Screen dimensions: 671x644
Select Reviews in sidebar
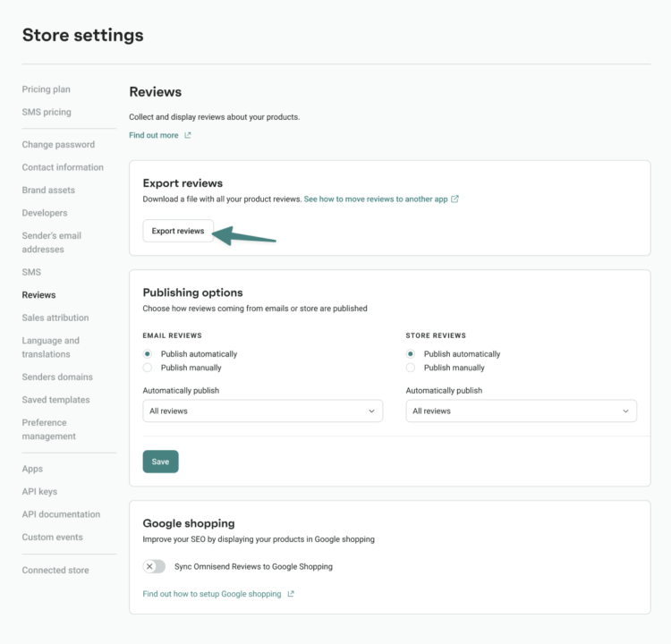[x=39, y=295]
